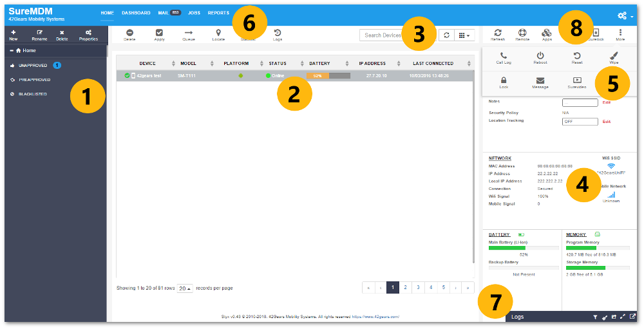
Task: Click the sidebar Delete group icon
Action: click(x=62, y=32)
